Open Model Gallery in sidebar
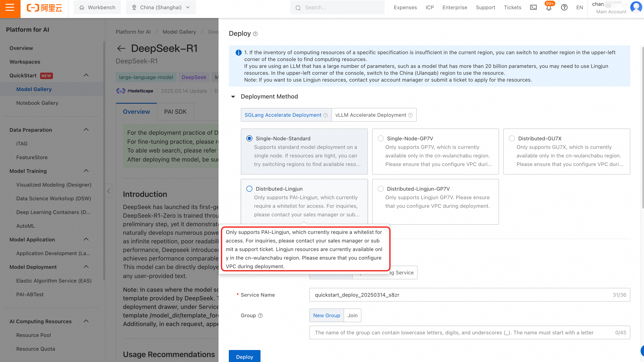 pyautogui.click(x=34, y=89)
